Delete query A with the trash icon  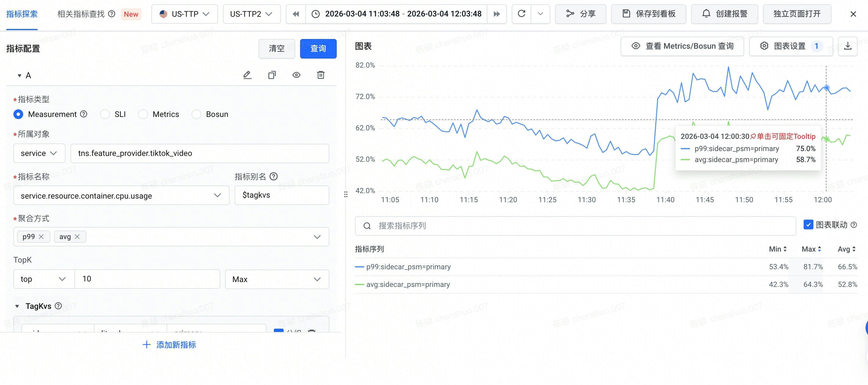click(x=321, y=75)
